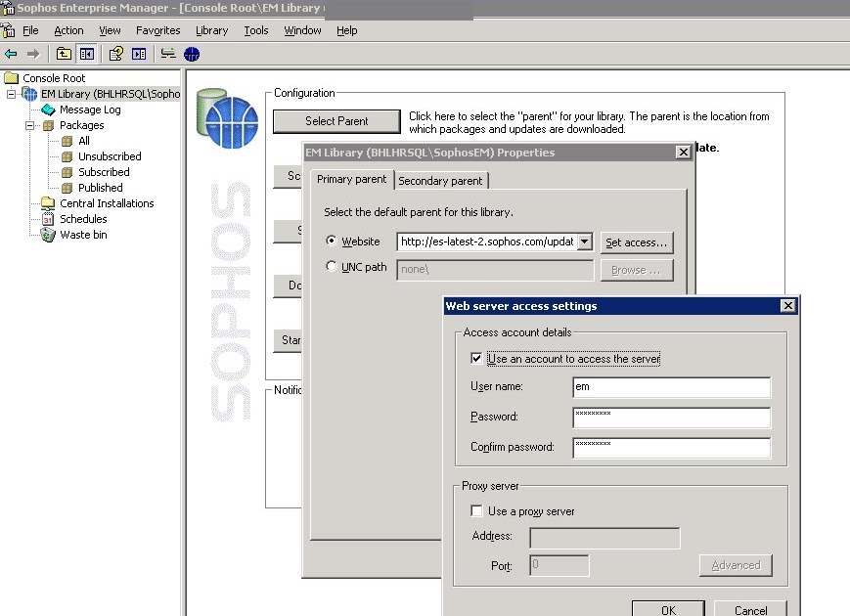The width and height of the screenshot is (850, 616).
Task: Click the Console Root folder icon
Action: coord(12,78)
